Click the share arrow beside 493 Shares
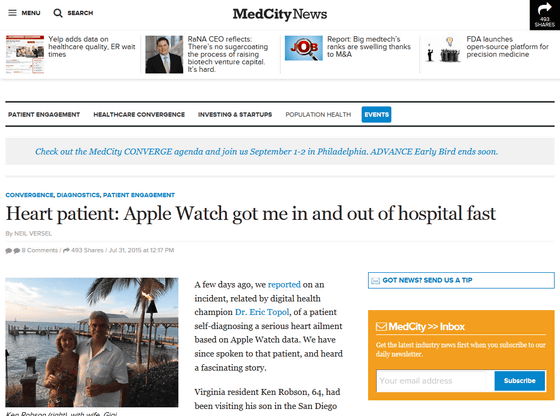 pyautogui.click(x=66, y=250)
